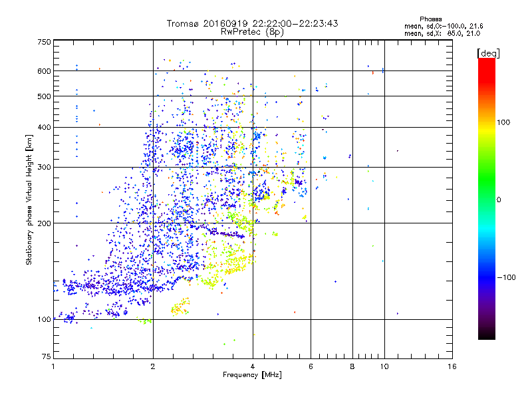Screen dimensions: 532x399
Task: Click the "600" height axis label
Action: pos(44,71)
